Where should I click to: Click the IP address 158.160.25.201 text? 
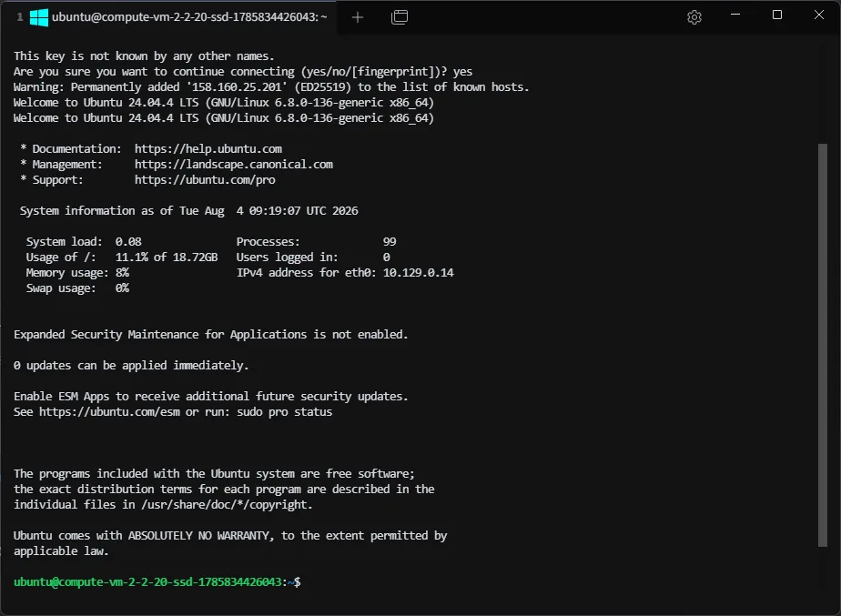(237, 86)
